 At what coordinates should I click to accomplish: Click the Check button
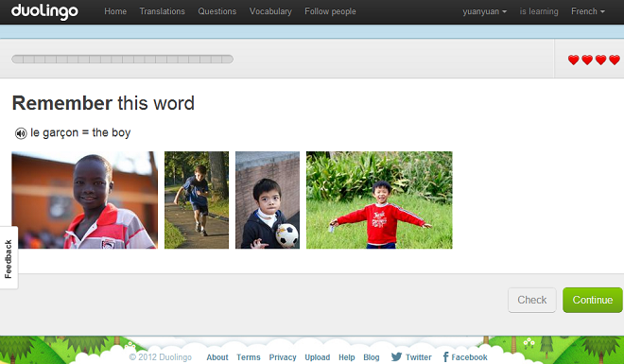point(532,300)
